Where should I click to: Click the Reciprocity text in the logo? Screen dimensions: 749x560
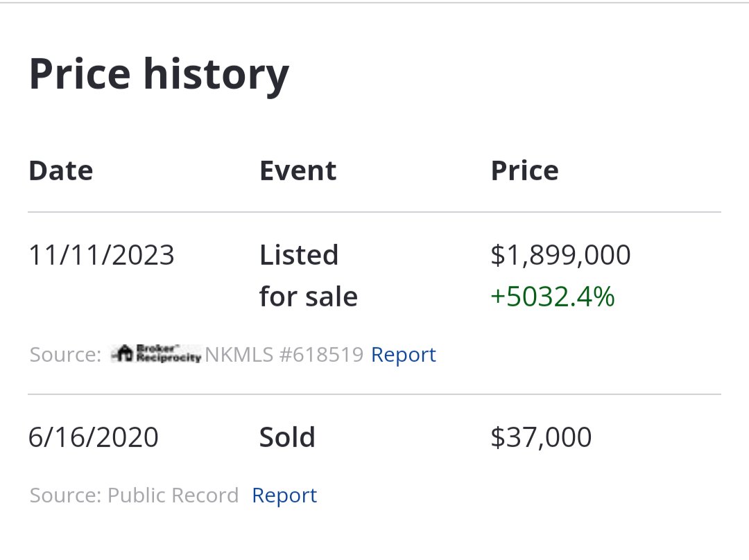[x=169, y=358]
